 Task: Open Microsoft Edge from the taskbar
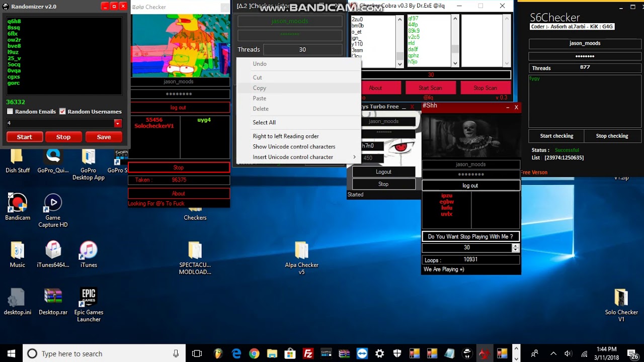click(x=236, y=353)
